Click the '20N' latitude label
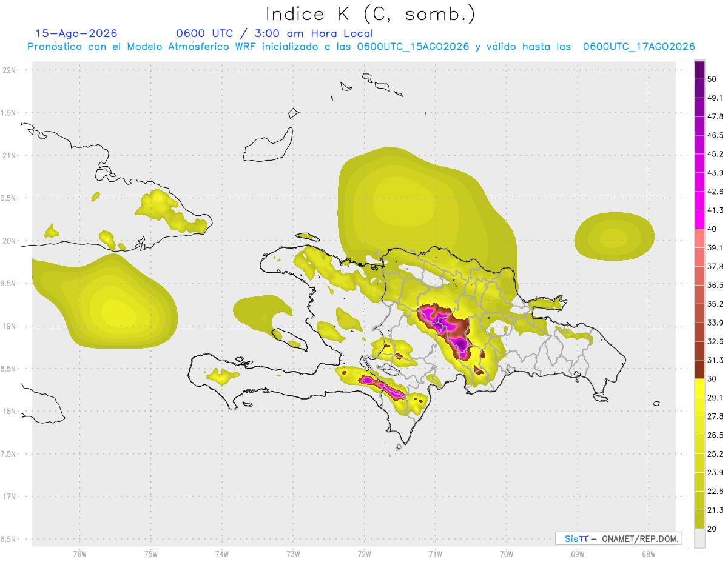The width and height of the screenshot is (728, 562). (x=10, y=241)
